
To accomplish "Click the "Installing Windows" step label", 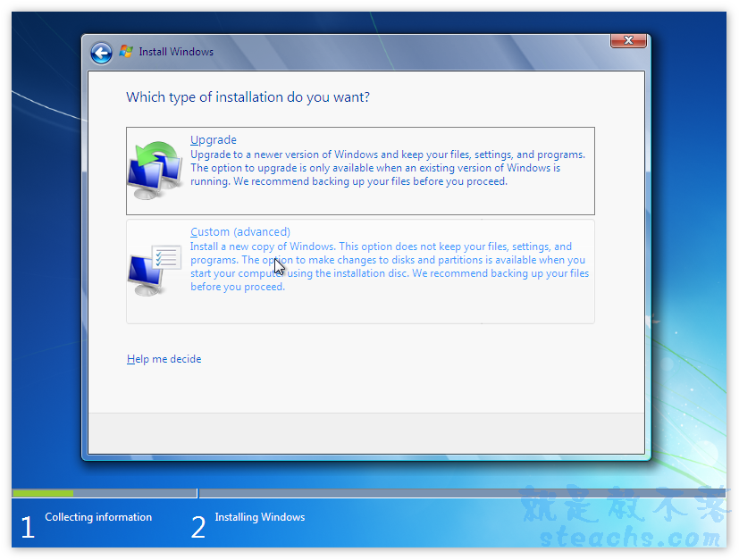I will pyautogui.click(x=260, y=517).
